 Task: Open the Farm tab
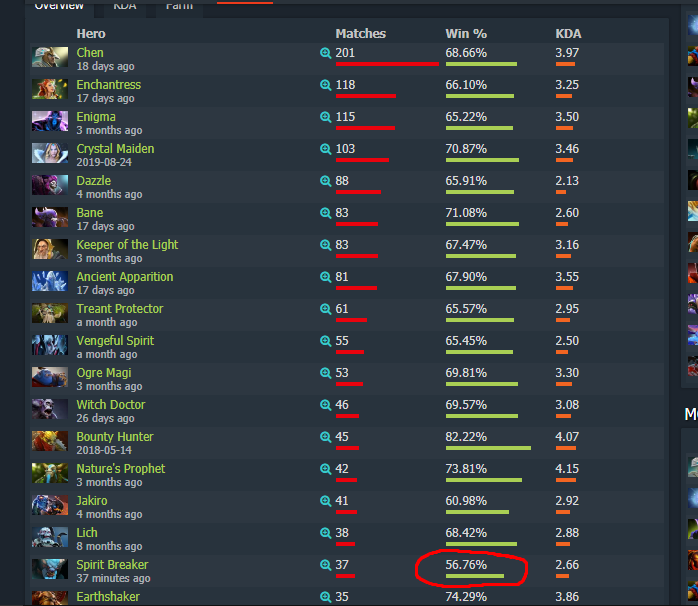[x=179, y=6]
